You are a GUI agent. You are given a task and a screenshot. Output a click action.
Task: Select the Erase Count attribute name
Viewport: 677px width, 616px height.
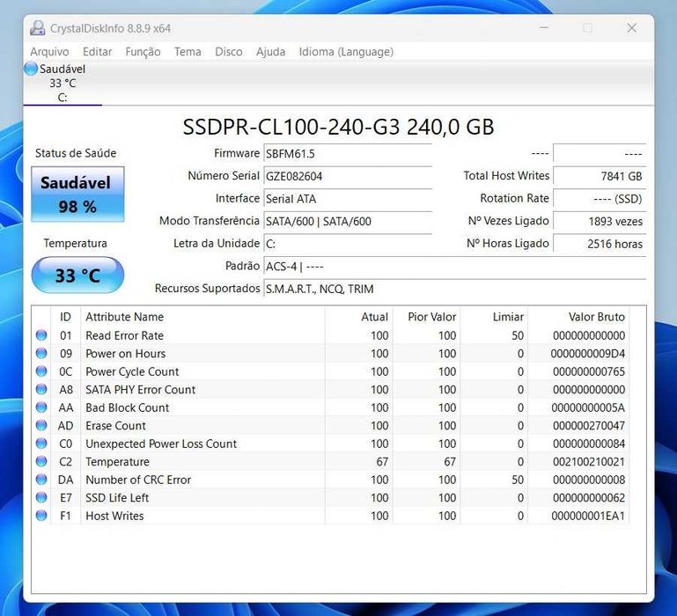point(115,426)
